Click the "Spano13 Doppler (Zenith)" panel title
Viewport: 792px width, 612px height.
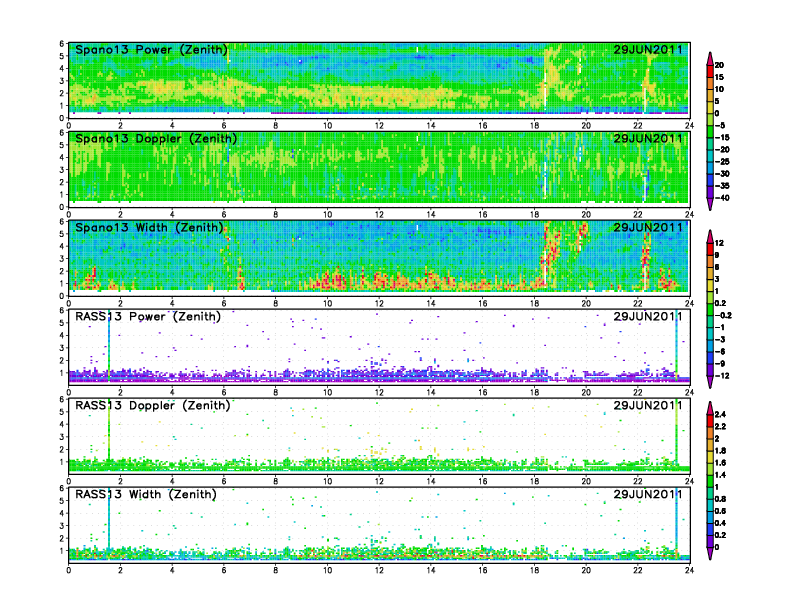click(x=156, y=139)
